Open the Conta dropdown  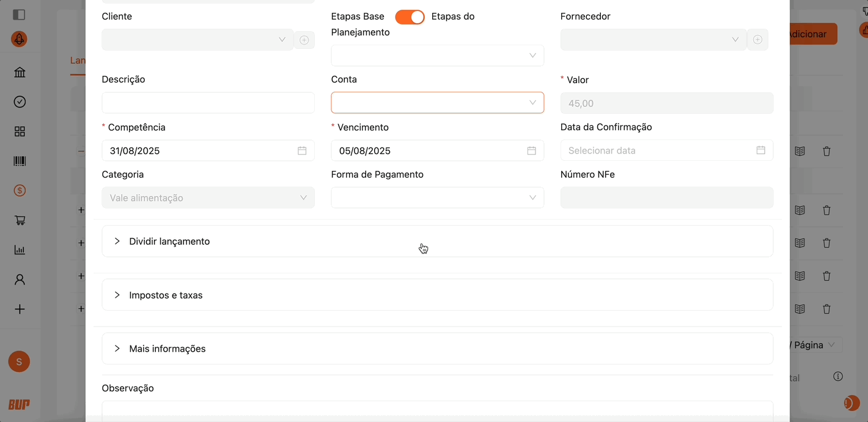point(437,103)
